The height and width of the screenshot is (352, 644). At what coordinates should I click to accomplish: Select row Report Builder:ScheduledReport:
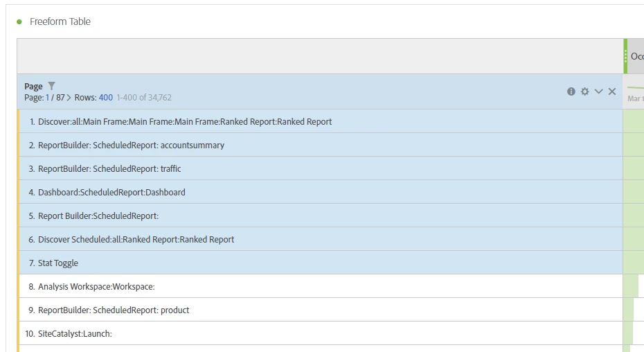321,215
